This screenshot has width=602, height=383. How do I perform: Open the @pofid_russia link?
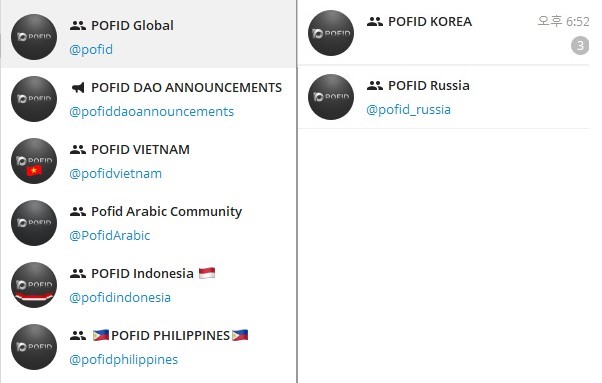[408, 110]
